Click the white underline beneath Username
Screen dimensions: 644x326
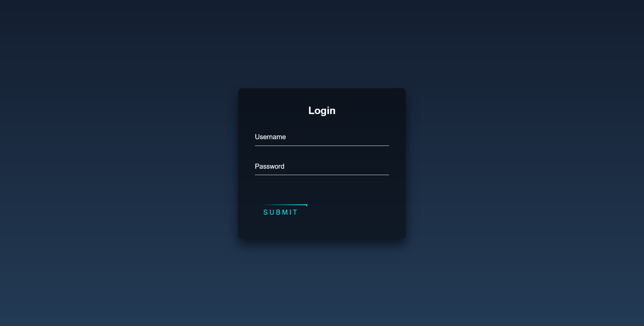point(322,146)
